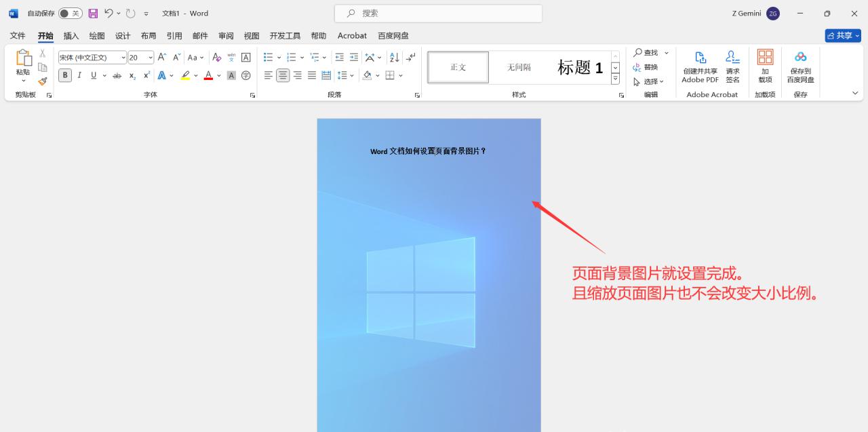Image resolution: width=868 pixels, height=432 pixels.
Task: Click the Save icon in the title bar
Action: 94,13
